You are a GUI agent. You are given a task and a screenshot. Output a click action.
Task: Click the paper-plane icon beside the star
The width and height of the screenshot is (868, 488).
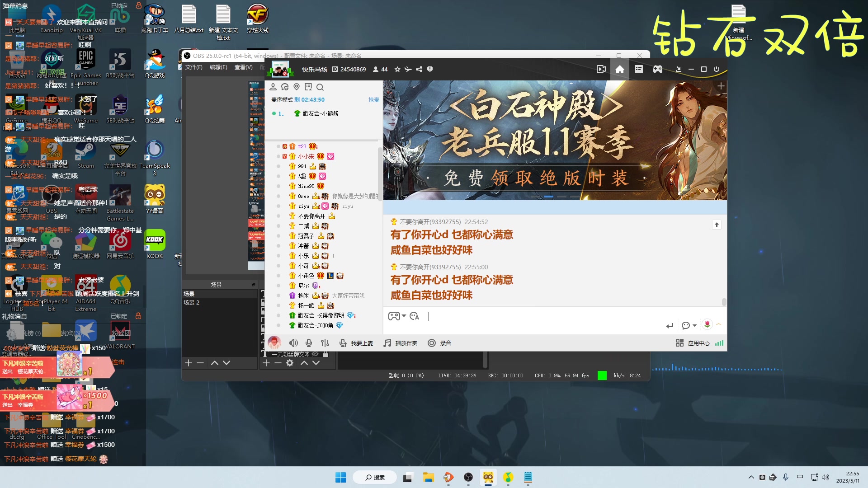[x=408, y=69]
